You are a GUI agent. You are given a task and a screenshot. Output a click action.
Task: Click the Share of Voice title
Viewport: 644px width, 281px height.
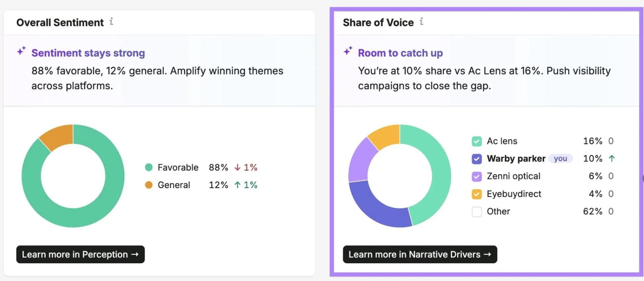[378, 23]
